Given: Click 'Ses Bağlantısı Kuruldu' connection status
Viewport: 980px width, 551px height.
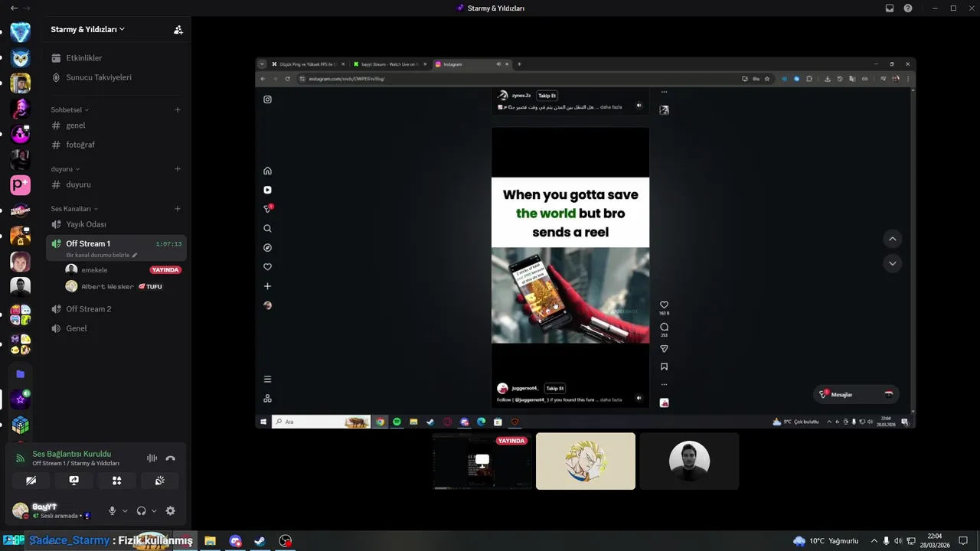Looking at the screenshot, I should point(71,454).
